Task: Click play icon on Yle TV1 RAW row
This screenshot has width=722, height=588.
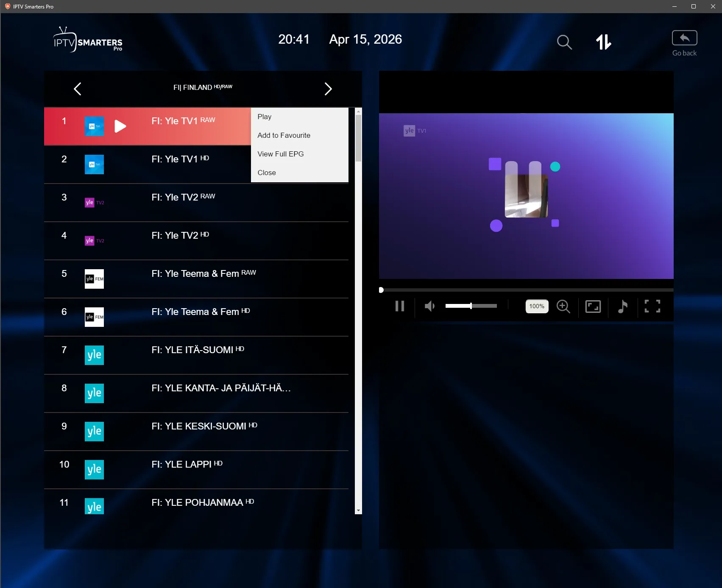Action: (x=120, y=126)
